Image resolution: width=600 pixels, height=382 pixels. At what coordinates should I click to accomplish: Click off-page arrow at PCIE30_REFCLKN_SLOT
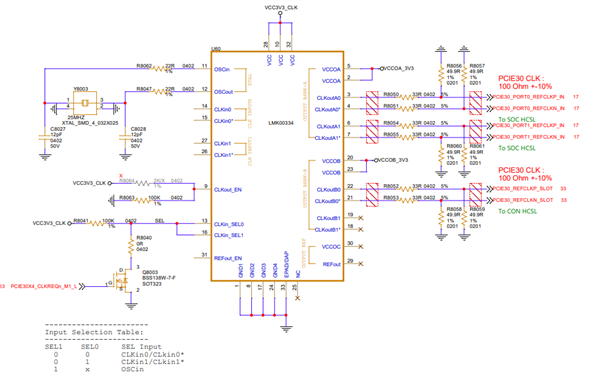(x=489, y=200)
